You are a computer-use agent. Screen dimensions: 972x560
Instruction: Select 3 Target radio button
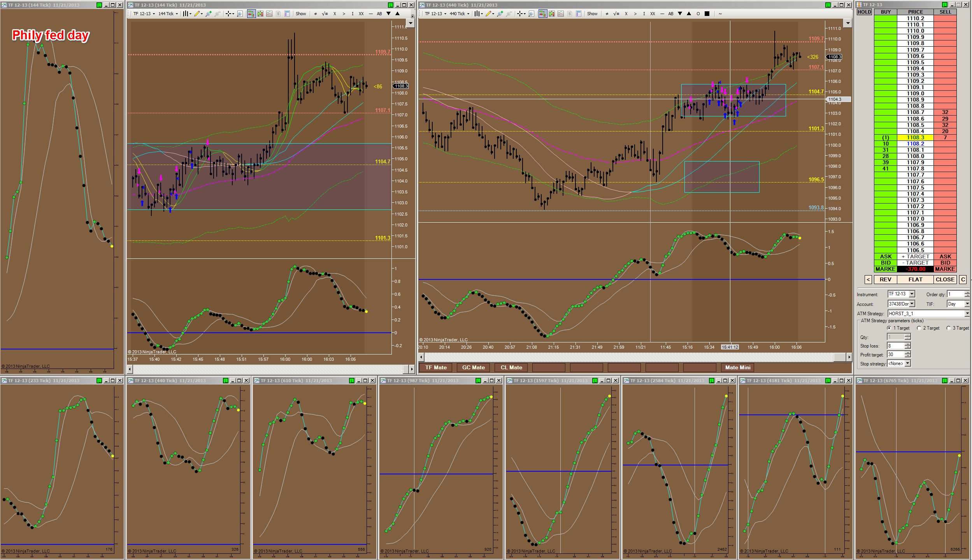[948, 328]
